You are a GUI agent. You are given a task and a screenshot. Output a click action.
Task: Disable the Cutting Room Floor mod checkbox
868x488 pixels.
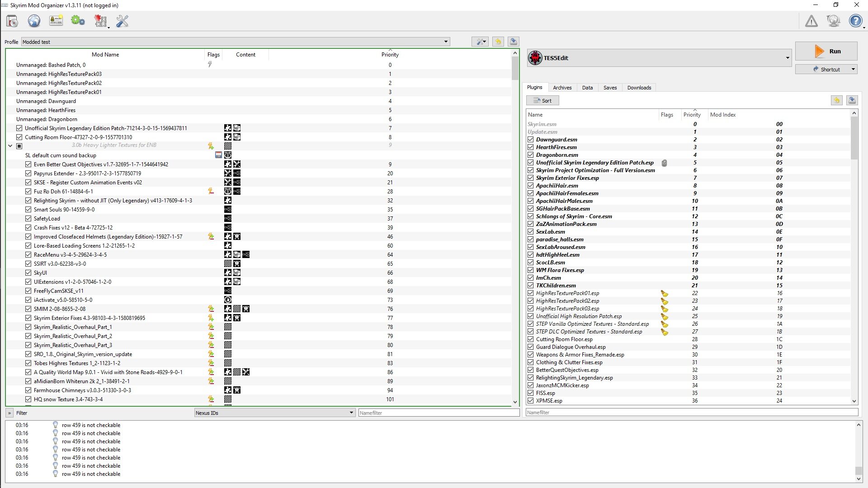click(19, 137)
